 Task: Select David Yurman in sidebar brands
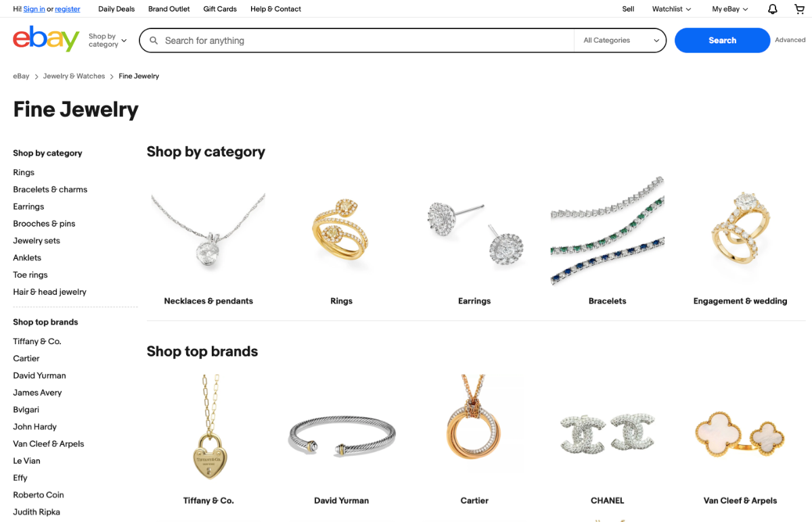coord(39,375)
